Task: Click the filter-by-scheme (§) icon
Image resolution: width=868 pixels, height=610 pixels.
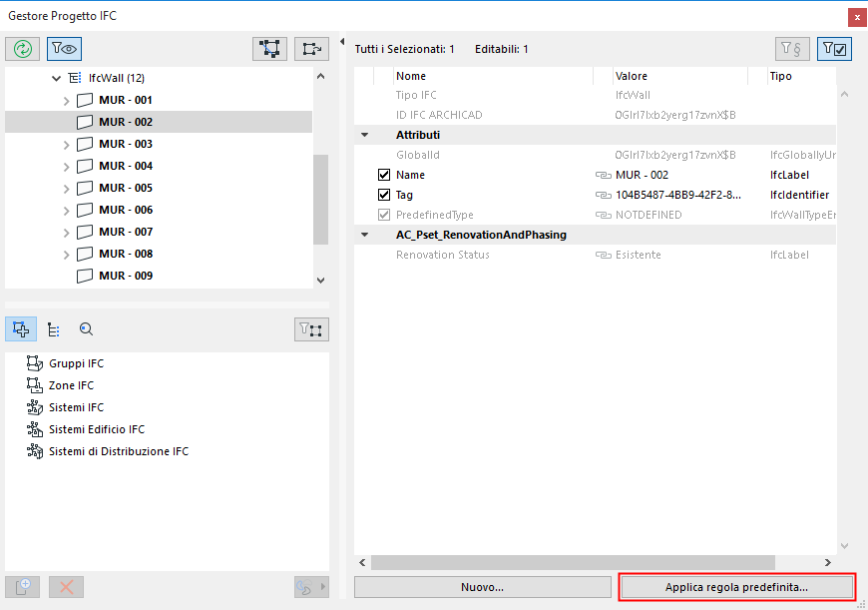Action: 792,49
